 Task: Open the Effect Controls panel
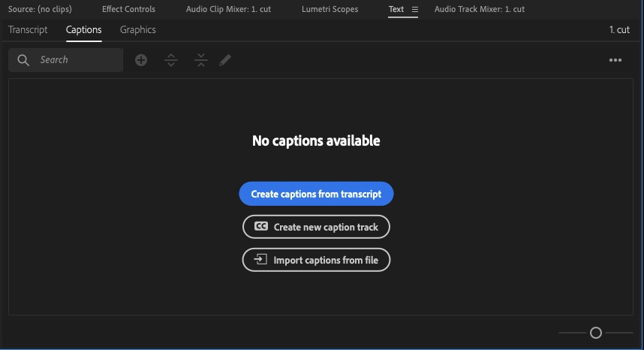[x=128, y=9]
